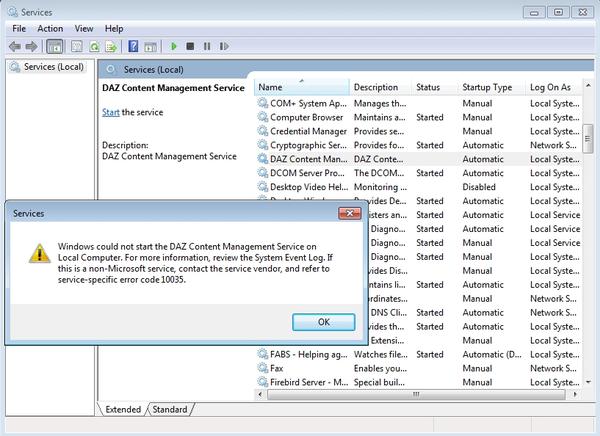The height and width of the screenshot is (436, 600).
Task: Select the Computer Browser service name
Action: point(307,117)
